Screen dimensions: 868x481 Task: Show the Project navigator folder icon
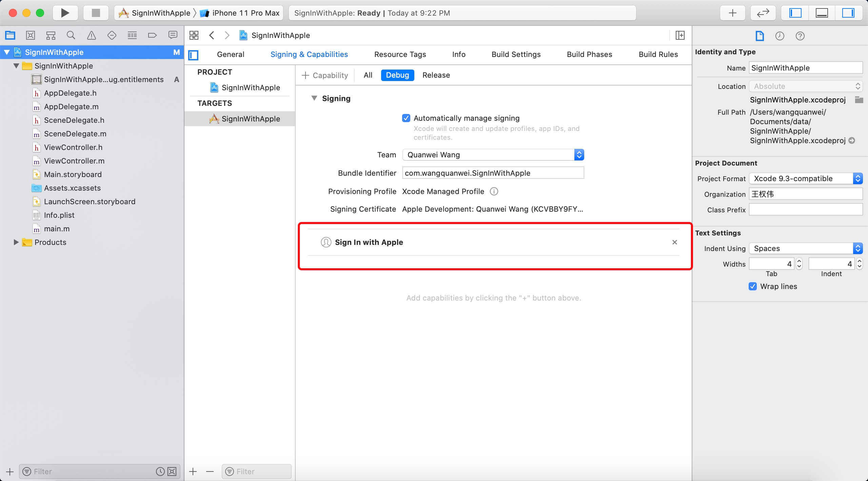pyautogui.click(x=10, y=35)
